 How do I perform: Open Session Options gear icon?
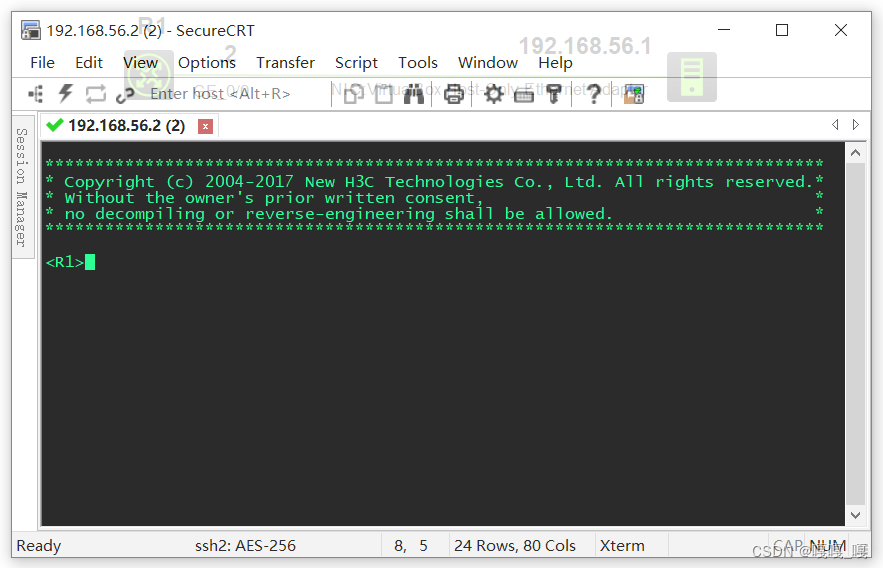click(x=494, y=93)
